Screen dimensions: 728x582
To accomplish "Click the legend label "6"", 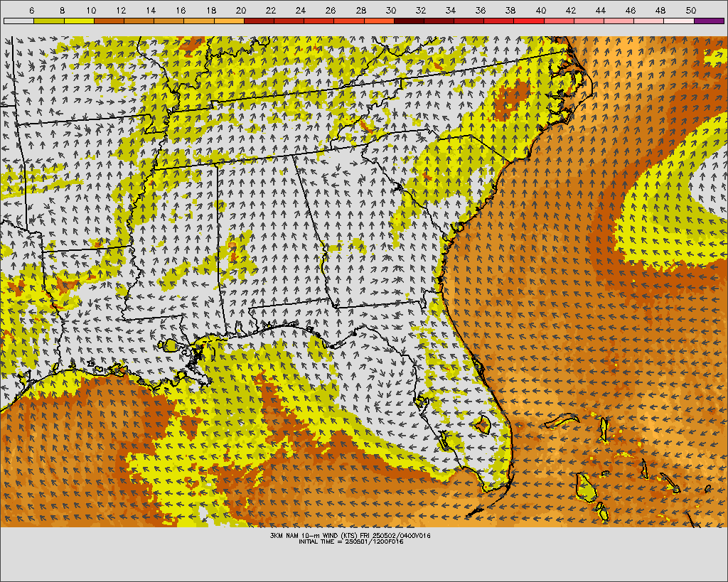I will coord(31,10).
